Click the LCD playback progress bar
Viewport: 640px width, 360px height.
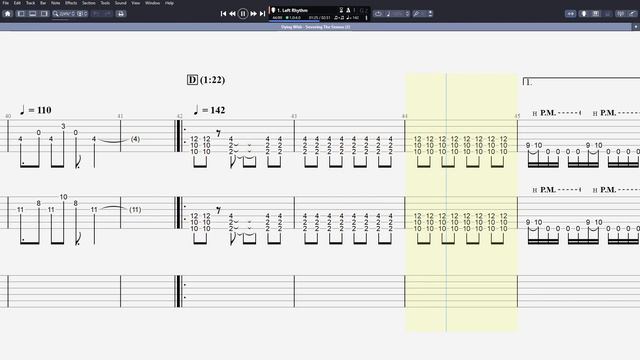pos(319,20)
